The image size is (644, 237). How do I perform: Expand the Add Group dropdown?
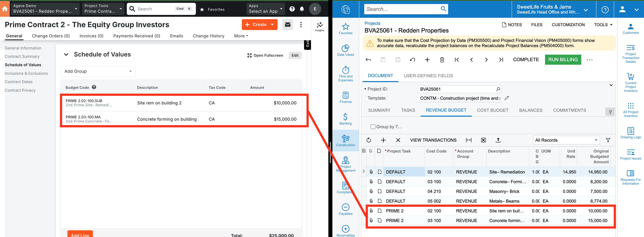(x=98, y=71)
